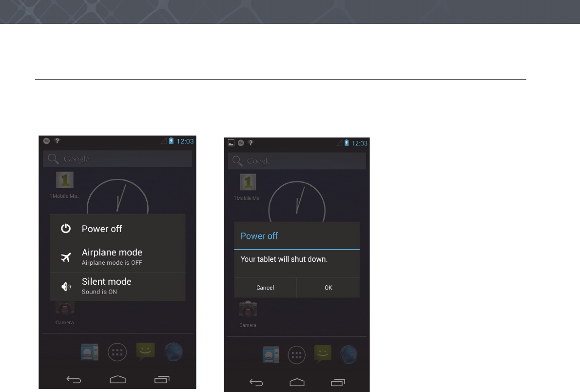Tap the Back navigation button on left phone
The image size is (580, 392).
click(74, 379)
